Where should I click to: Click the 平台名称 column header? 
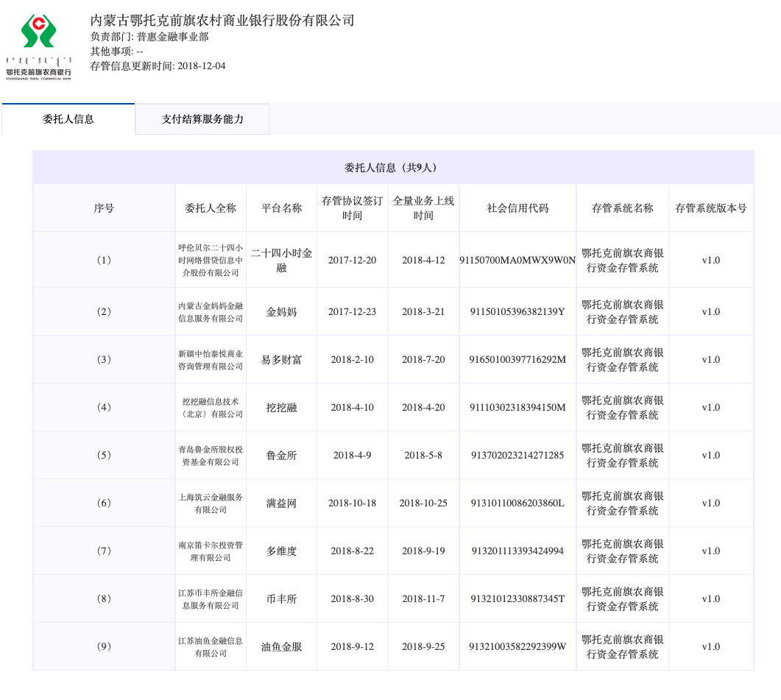(x=281, y=208)
